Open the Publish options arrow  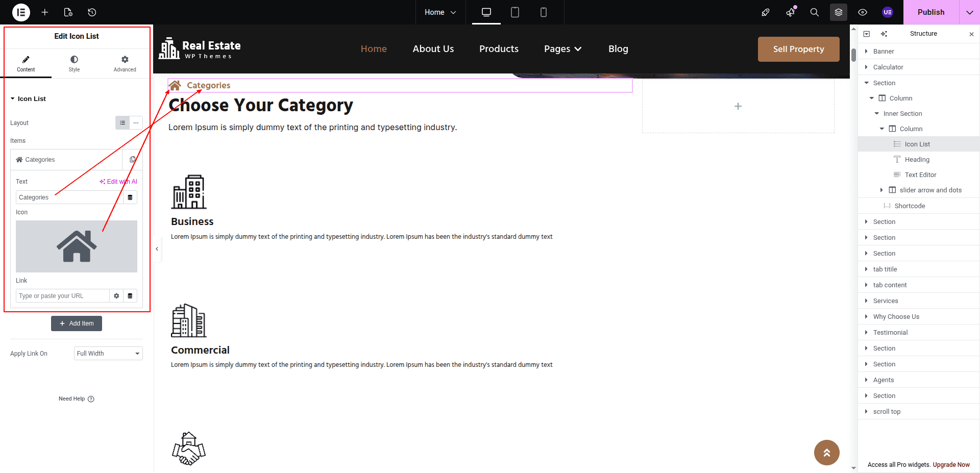(969, 12)
